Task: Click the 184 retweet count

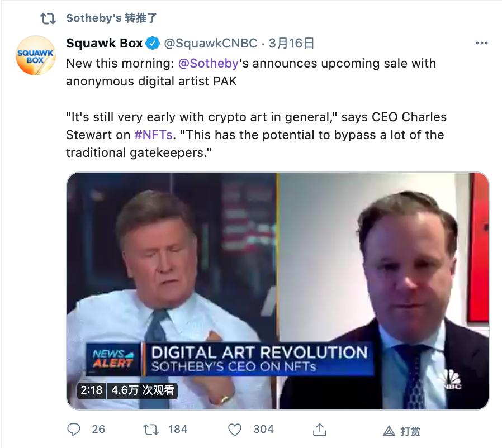Action: (x=178, y=429)
